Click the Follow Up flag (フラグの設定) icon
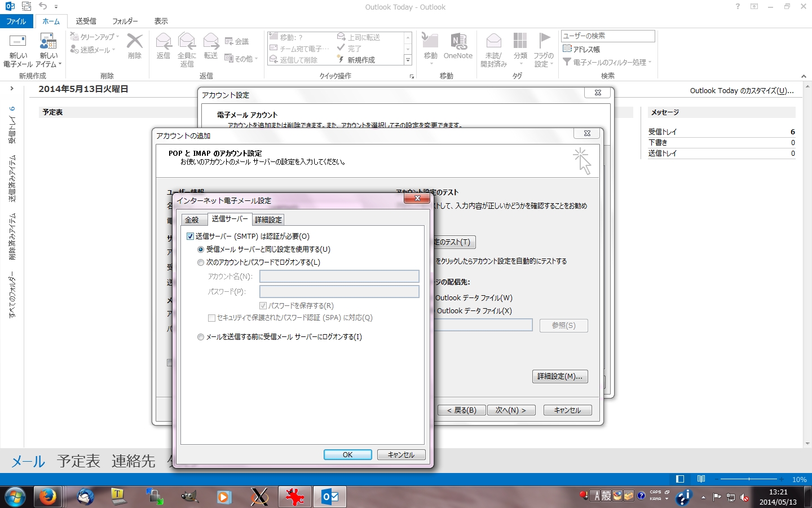 click(544, 41)
